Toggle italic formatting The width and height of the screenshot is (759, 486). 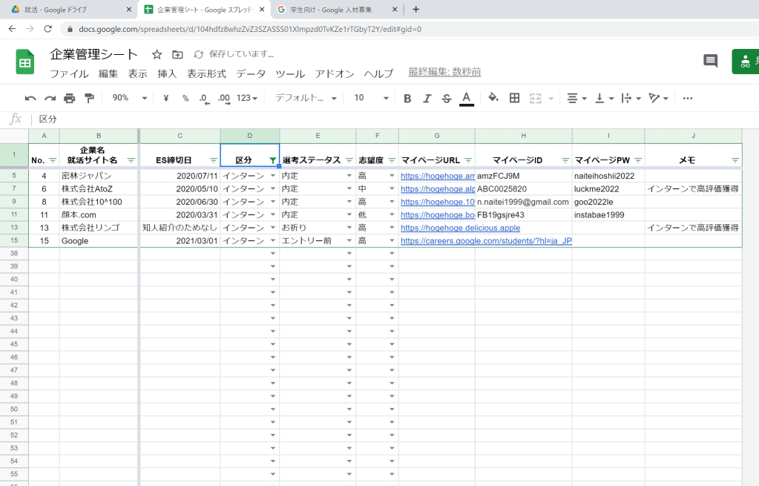pyautogui.click(x=427, y=98)
